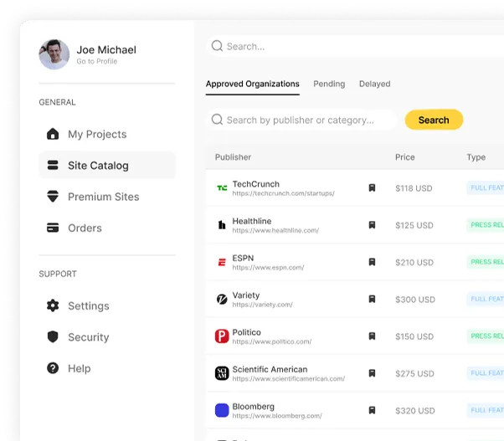Open the politico.com URL
The height and width of the screenshot is (441, 504).
pos(271,341)
